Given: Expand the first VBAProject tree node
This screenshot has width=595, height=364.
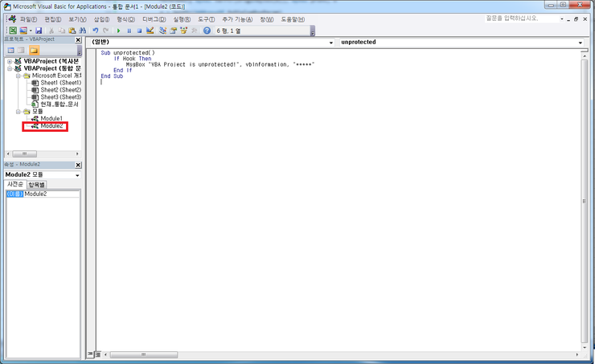Looking at the screenshot, I should pyautogui.click(x=9, y=61).
